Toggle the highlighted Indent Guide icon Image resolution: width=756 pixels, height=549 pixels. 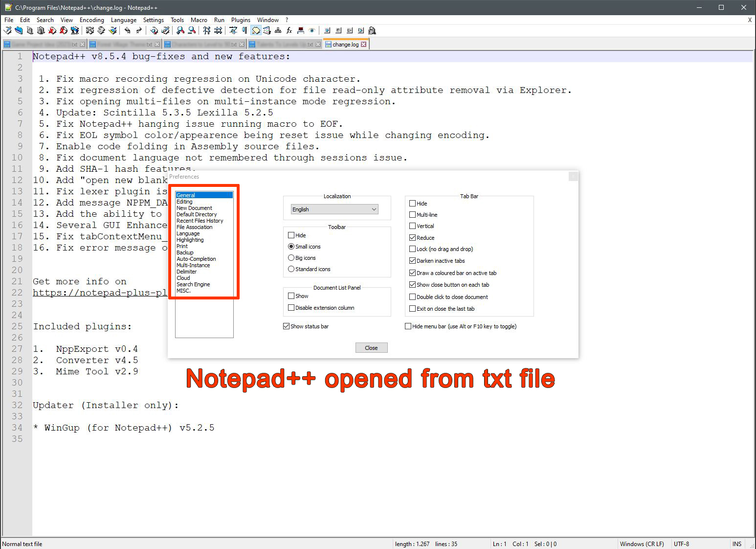(x=256, y=30)
